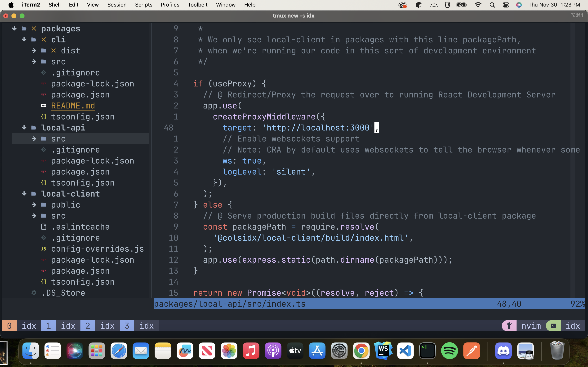Open Control Center in the menu bar
The width and height of the screenshot is (588, 367).
(x=506, y=5)
